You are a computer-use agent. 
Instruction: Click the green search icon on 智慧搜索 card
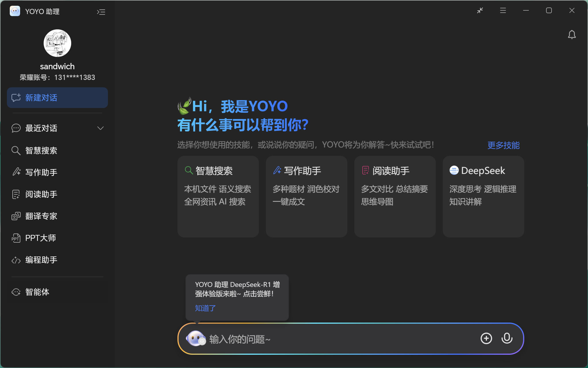[x=189, y=170]
